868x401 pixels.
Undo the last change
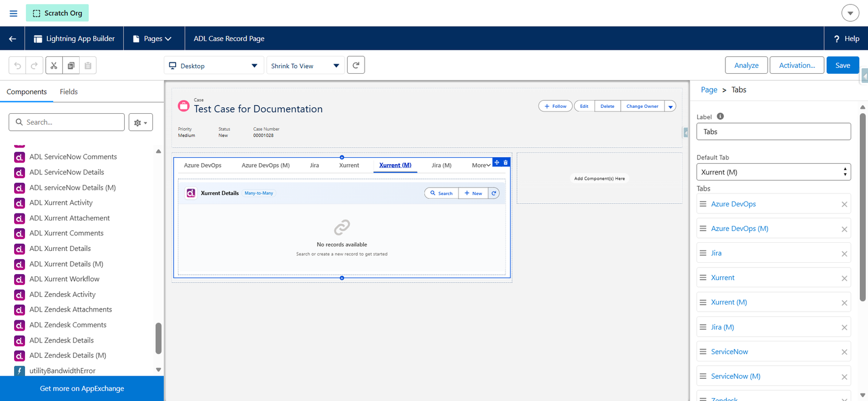pyautogui.click(x=17, y=66)
